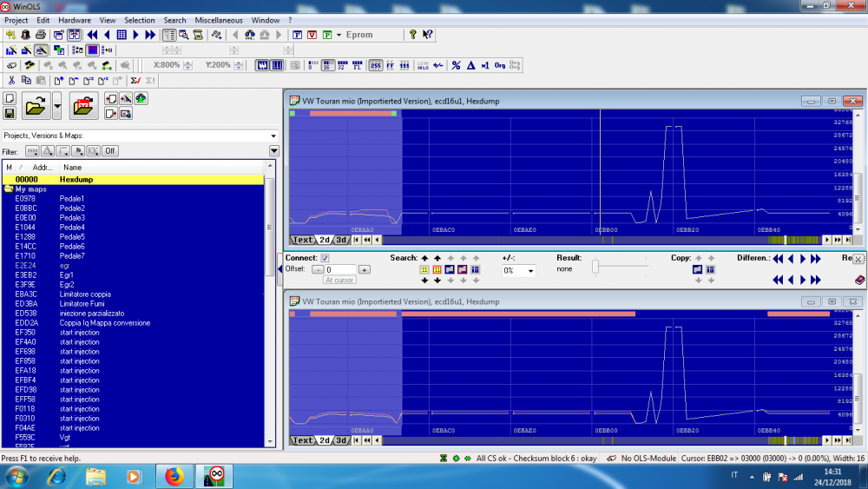Viewport: 868px width, 489px height.
Task: Expand the Projects, Versions & Maps dropdown
Action: [x=273, y=135]
